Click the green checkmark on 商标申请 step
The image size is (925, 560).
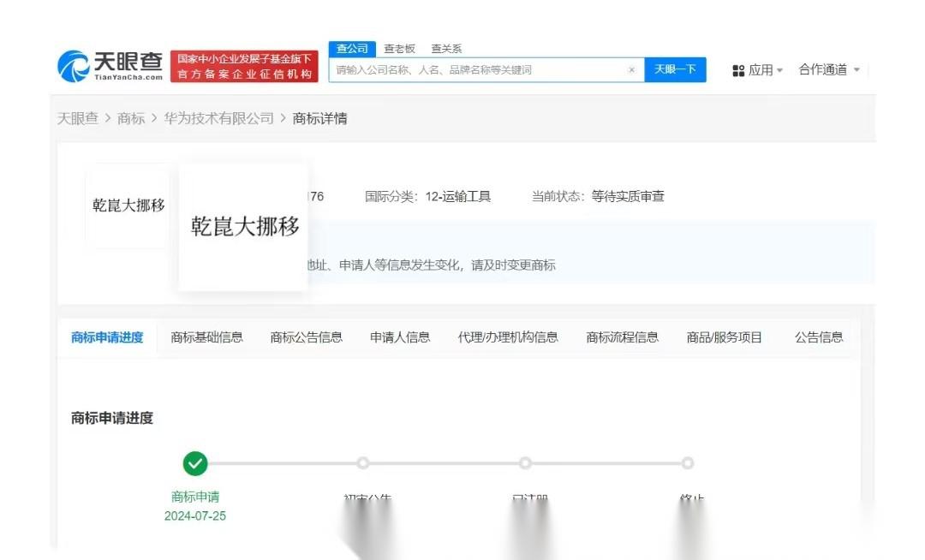click(195, 463)
